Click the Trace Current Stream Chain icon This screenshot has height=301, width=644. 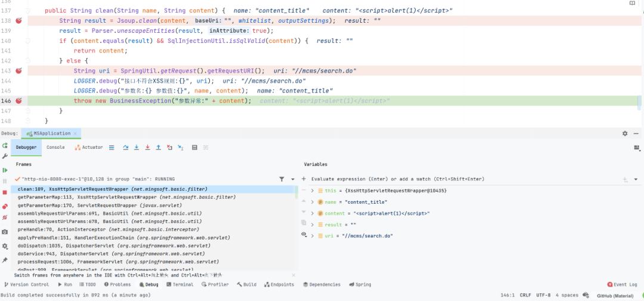206,147
